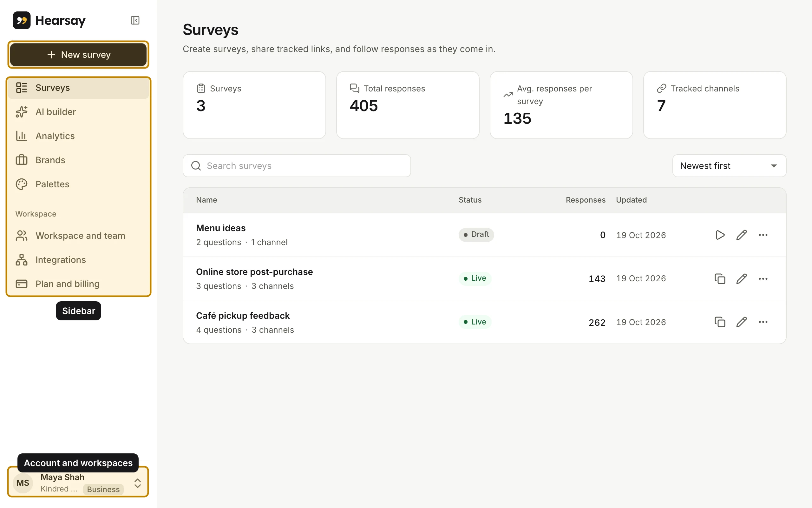Click the link icon beside Tracked channels
Screen dimensions: 812x508
[661, 88]
